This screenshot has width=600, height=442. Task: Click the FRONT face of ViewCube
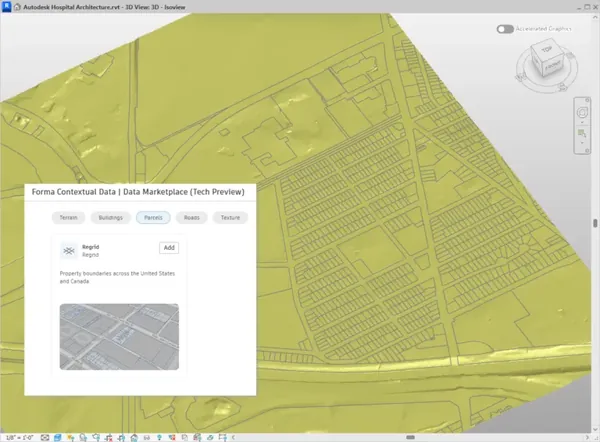(553, 66)
